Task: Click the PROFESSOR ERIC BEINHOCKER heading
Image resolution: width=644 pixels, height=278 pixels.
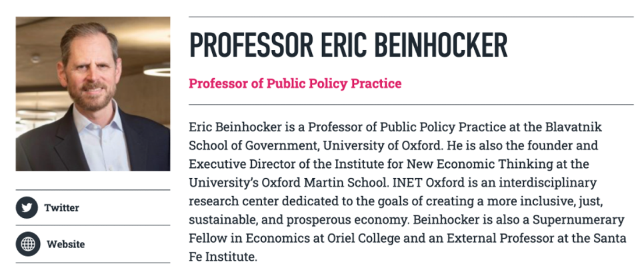Action: click(x=348, y=45)
